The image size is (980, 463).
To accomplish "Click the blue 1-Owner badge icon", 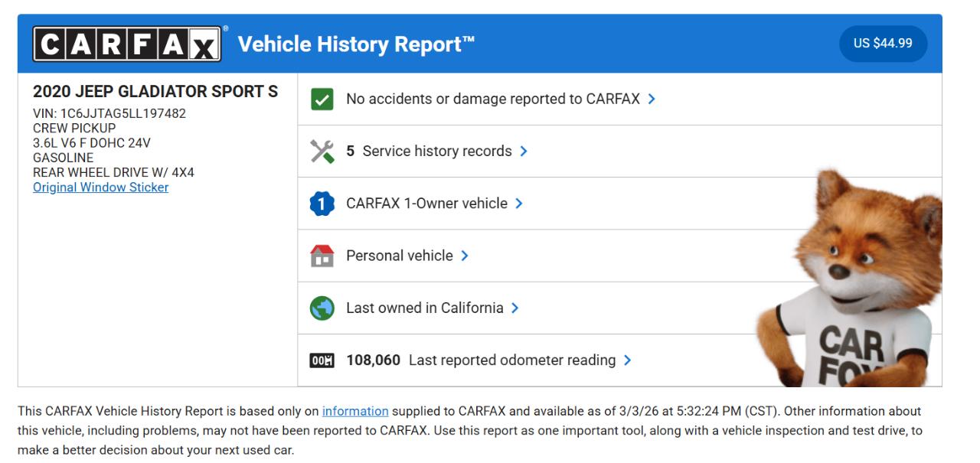I will tap(322, 204).
